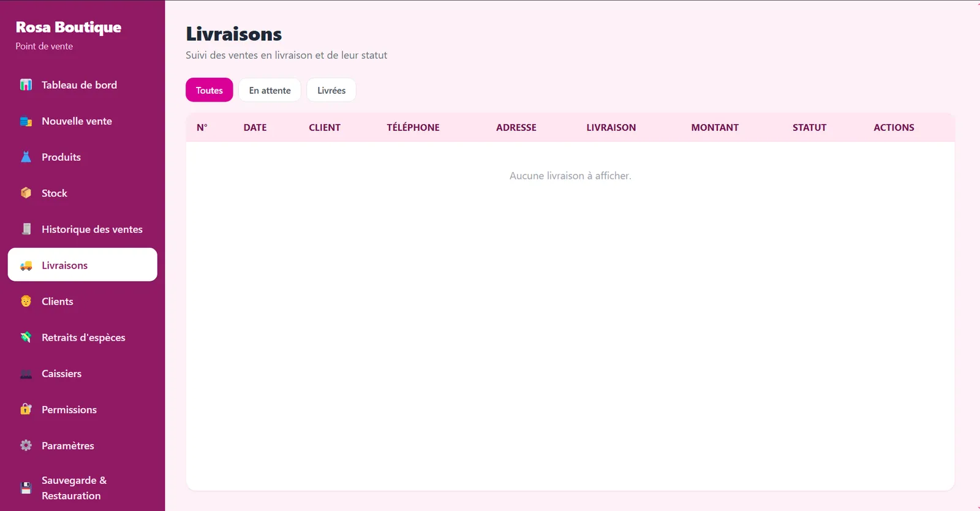Click the Permissions lock icon
This screenshot has height=511, width=980.
pyautogui.click(x=26, y=410)
